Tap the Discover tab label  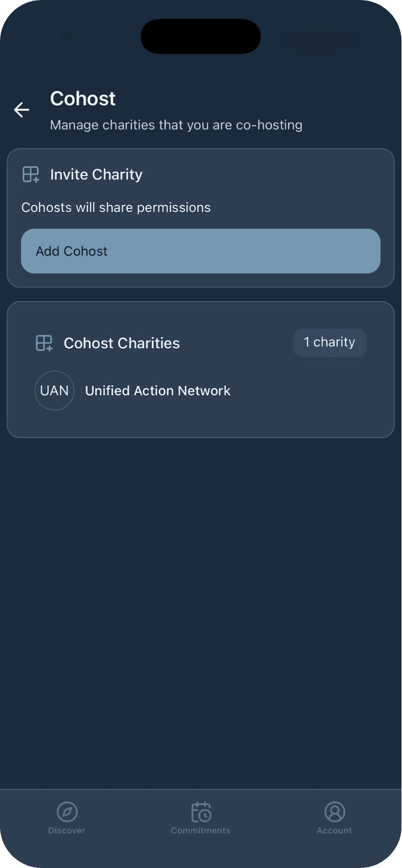point(67,831)
